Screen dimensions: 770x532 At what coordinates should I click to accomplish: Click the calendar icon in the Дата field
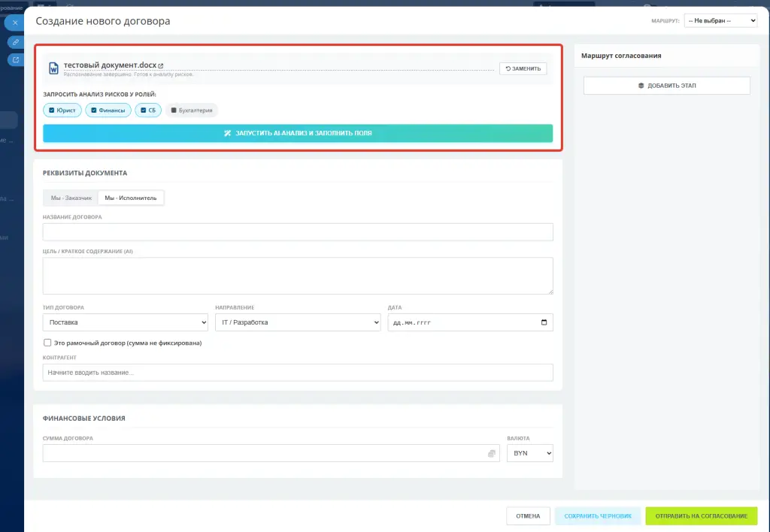(x=544, y=322)
